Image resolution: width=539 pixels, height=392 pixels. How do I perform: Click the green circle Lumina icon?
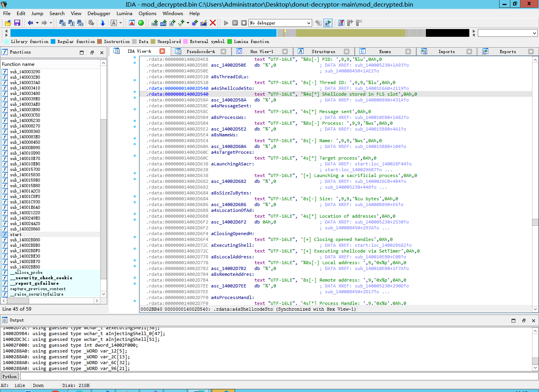[141, 23]
